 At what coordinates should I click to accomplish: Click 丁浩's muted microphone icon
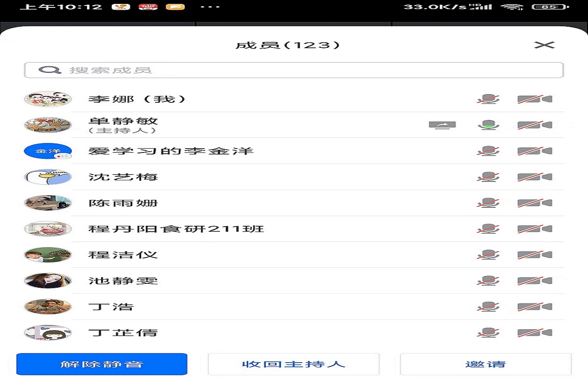click(x=488, y=307)
